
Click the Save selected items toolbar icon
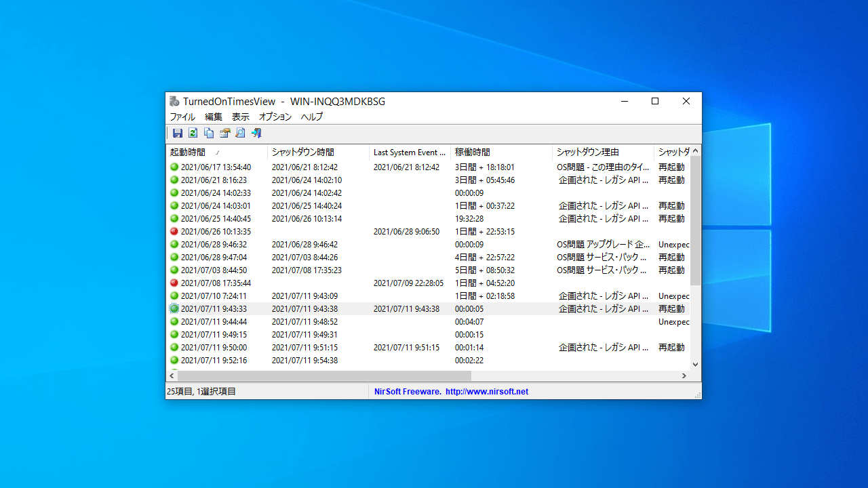coord(178,134)
